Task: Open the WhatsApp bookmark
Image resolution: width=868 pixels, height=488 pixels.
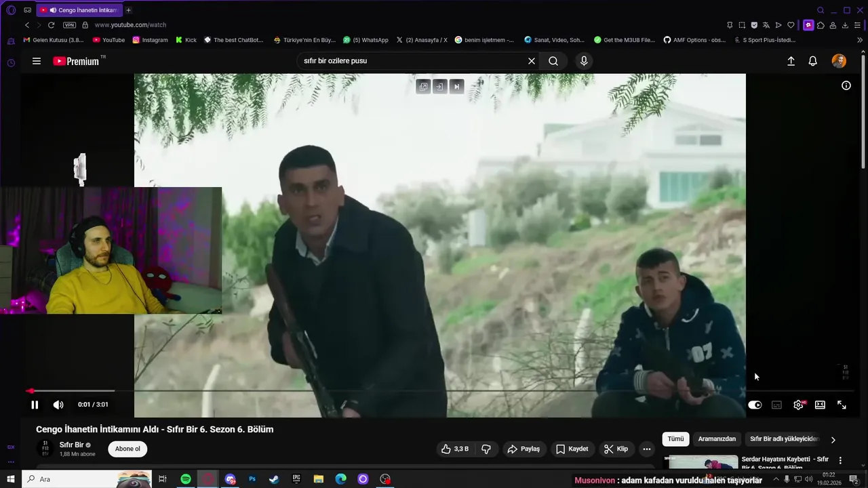Action: 366,40
